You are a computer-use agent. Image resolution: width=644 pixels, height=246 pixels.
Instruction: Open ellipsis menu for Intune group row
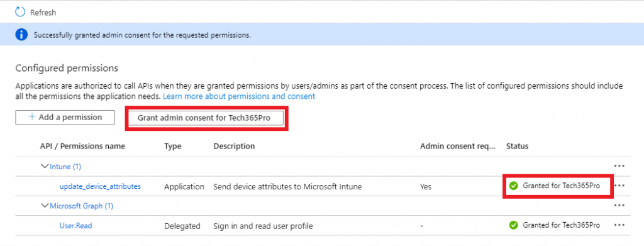pos(619,166)
